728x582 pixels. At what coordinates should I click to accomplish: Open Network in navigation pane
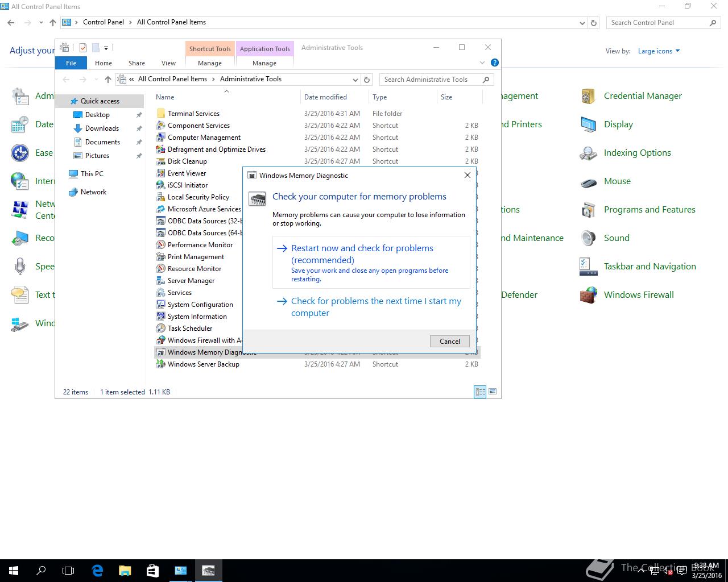coord(93,192)
